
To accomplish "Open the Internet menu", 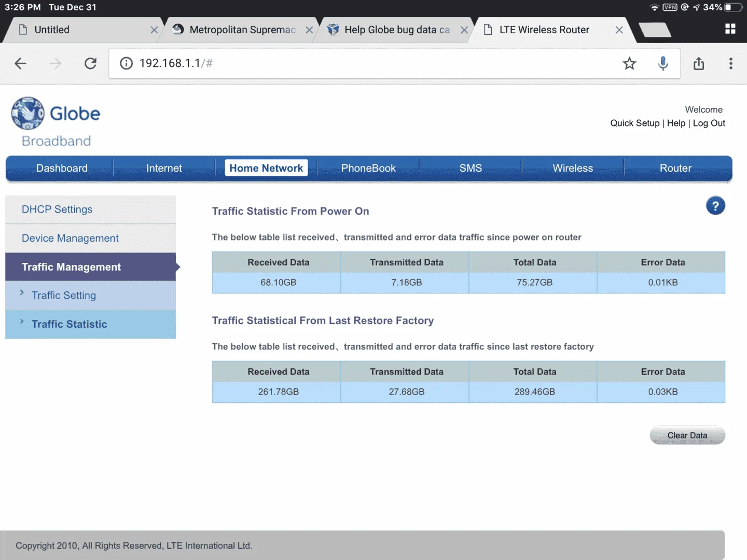I will tap(164, 168).
